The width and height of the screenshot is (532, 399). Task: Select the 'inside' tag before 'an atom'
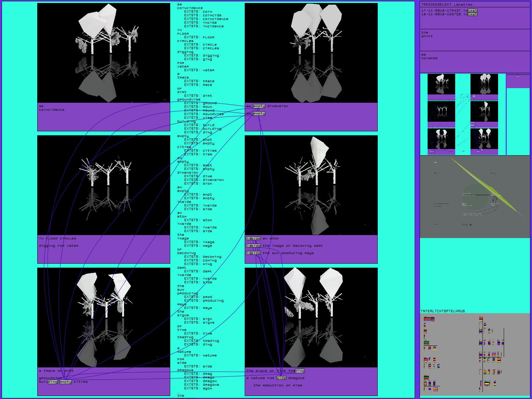pos(253,238)
